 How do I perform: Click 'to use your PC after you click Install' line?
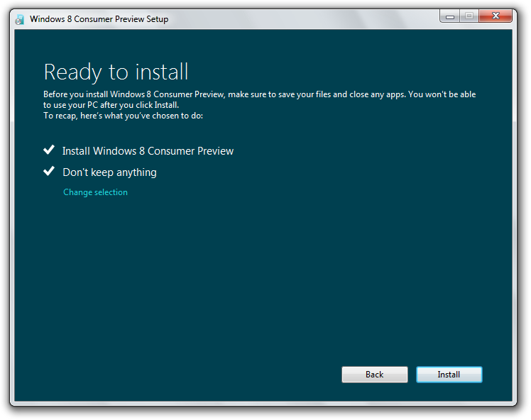[111, 105]
